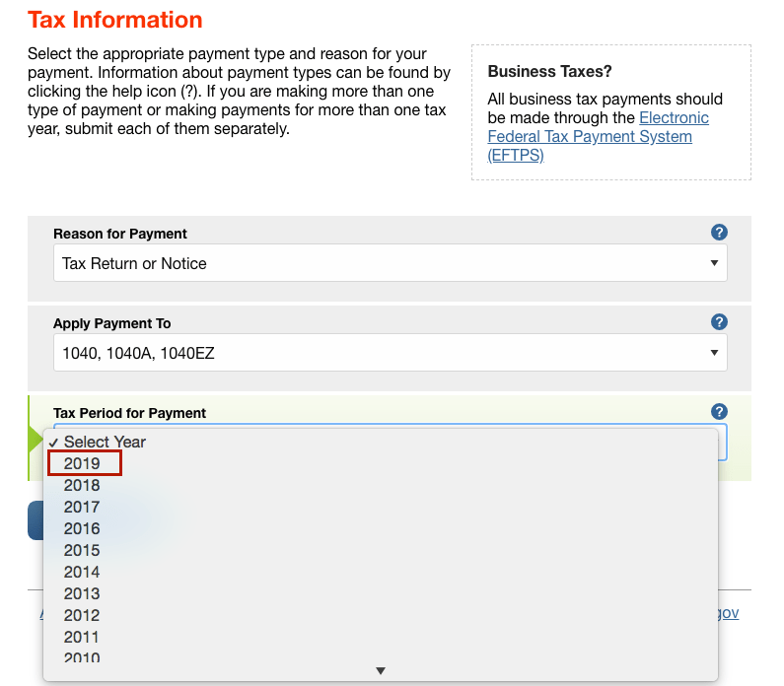Open the Electronic Federal Tax Payment System link
This screenshot has width=784, height=686.
click(x=598, y=136)
